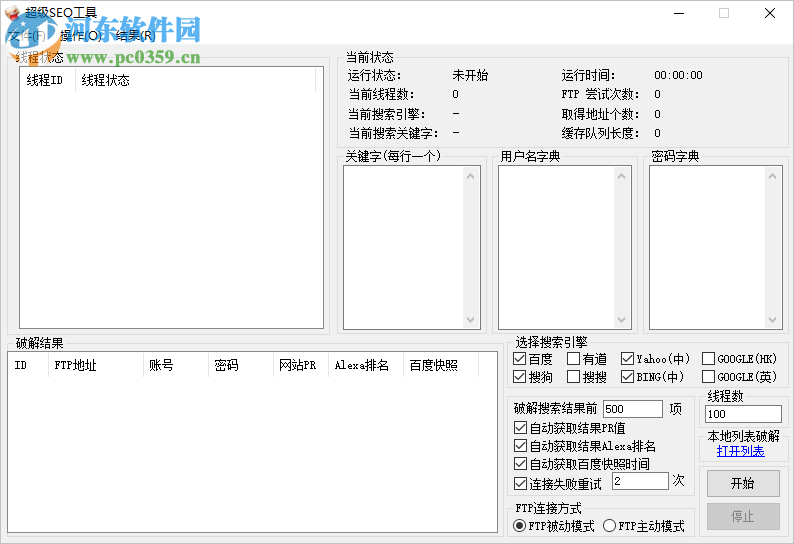
Task: Click inside the 关键字 text area
Action: click(x=404, y=248)
